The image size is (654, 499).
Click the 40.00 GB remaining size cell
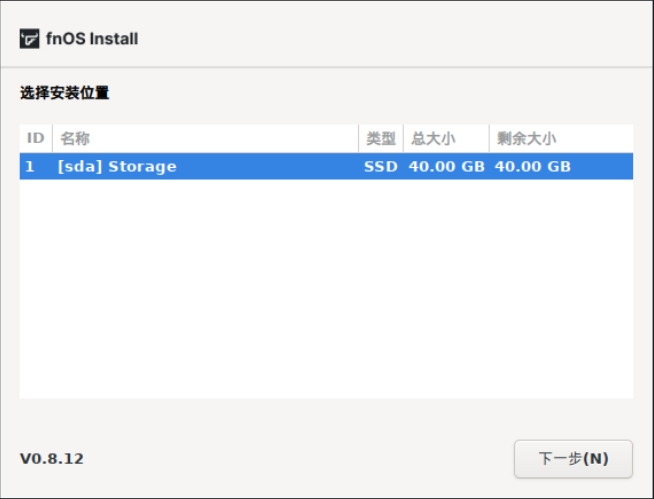(533, 166)
